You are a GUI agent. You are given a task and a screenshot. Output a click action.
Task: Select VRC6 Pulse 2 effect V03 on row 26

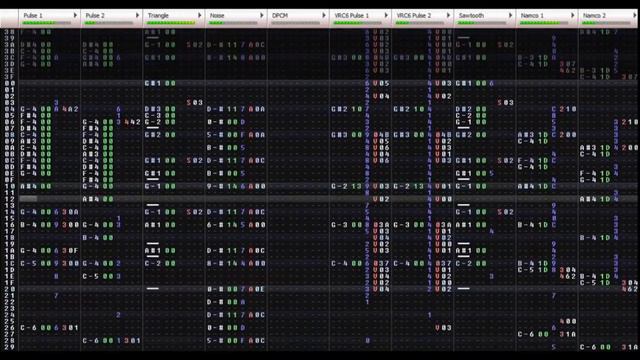443,327
